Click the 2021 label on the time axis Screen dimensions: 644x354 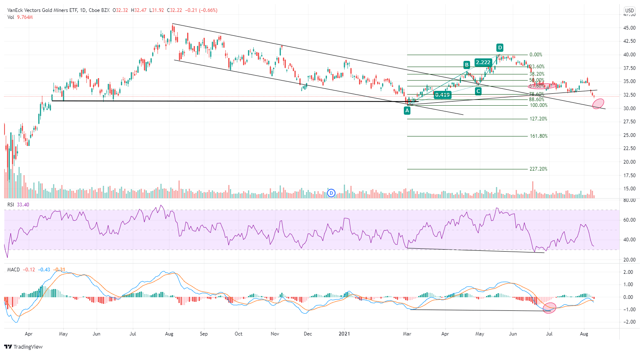click(344, 334)
